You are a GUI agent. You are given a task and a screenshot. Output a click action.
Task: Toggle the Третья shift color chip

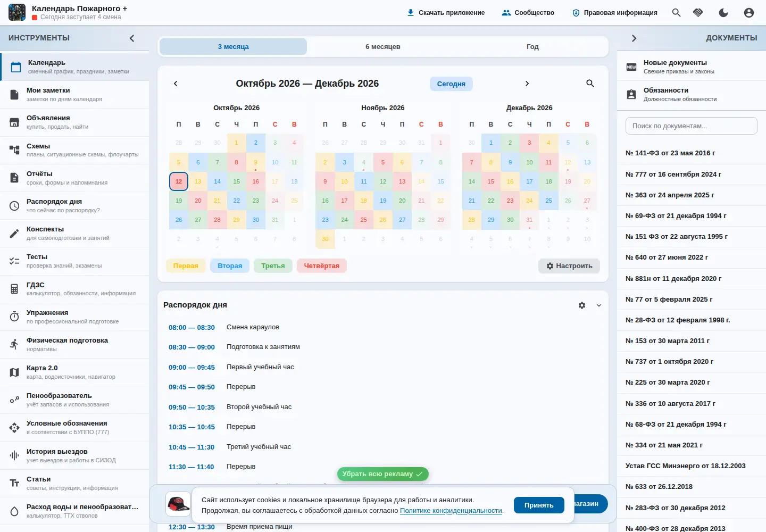(x=273, y=266)
